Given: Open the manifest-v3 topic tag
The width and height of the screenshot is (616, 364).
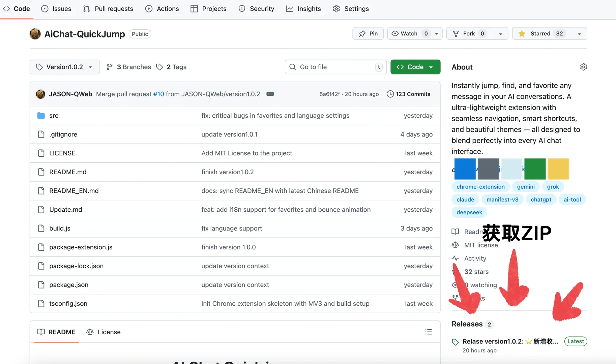Looking at the screenshot, I should pos(502,200).
